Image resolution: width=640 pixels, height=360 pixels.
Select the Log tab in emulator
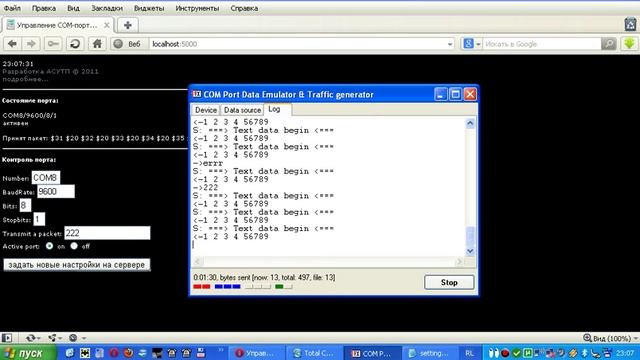click(x=277, y=109)
